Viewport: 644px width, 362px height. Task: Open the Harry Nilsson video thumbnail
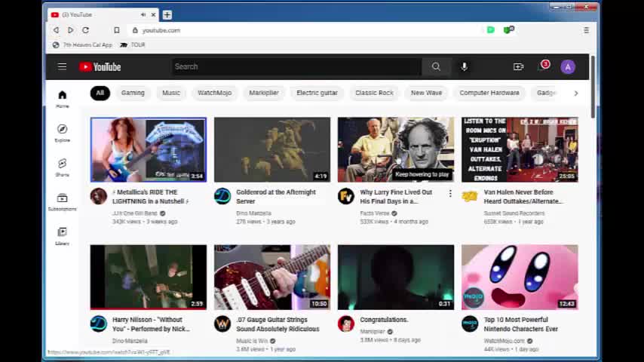149,277
